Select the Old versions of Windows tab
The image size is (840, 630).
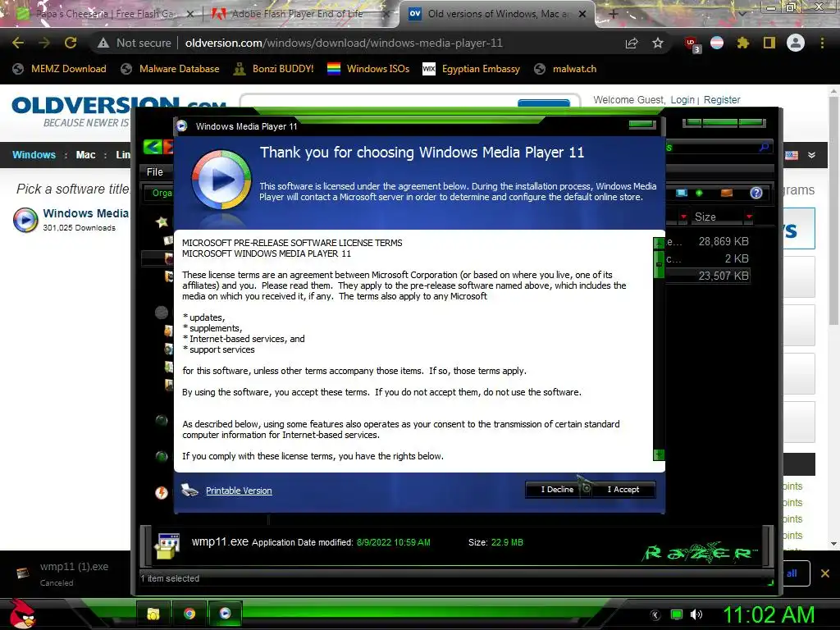pos(497,14)
